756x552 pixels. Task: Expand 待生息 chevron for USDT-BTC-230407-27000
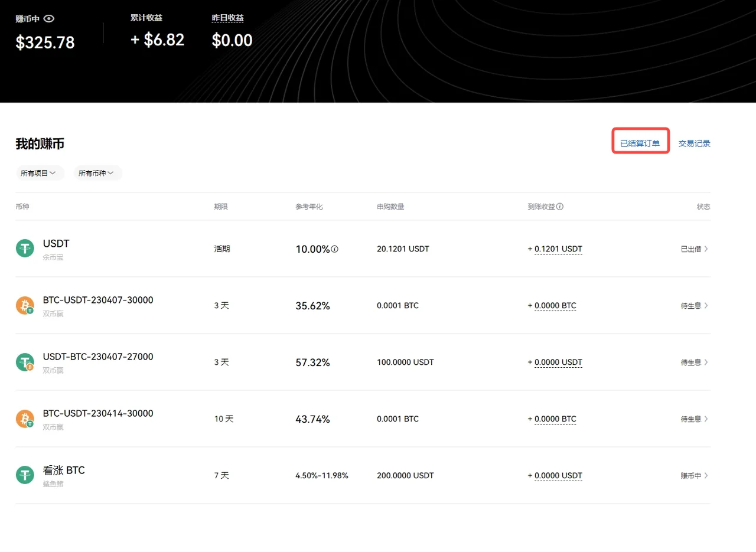pyautogui.click(x=706, y=362)
